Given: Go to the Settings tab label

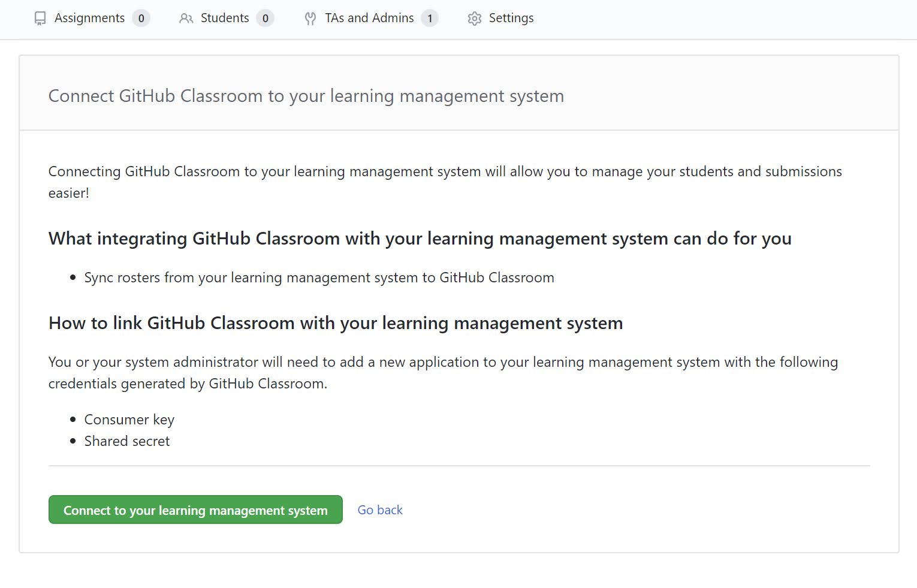Looking at the screenshot, I should coord(511,18).
